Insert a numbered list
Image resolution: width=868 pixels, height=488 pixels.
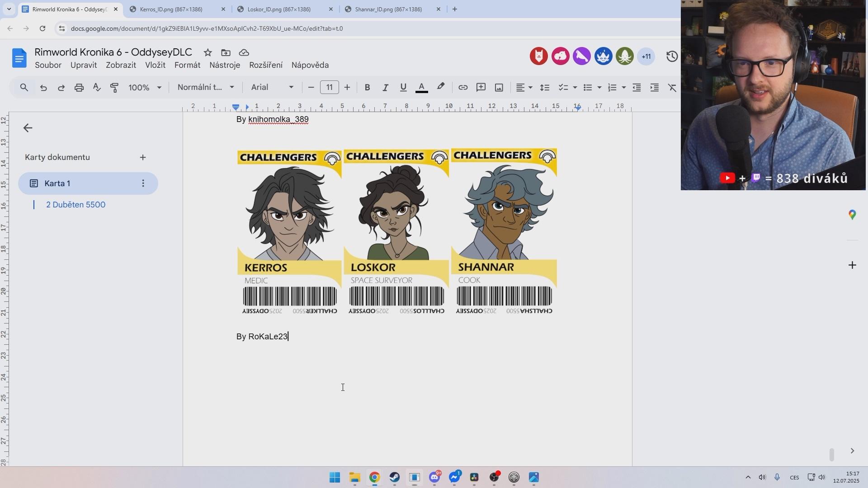[612, 88]
